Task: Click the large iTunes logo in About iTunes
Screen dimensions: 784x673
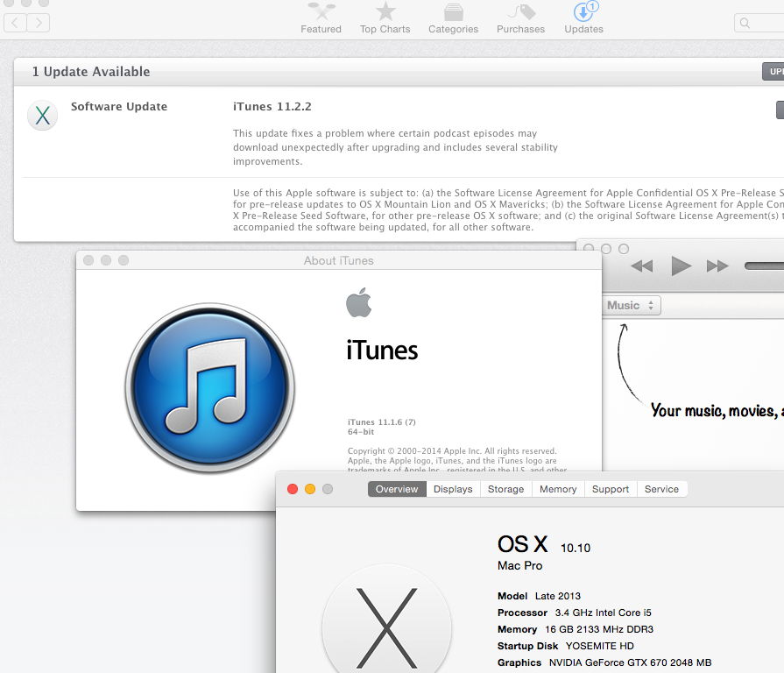Action: tap(210, 388)
